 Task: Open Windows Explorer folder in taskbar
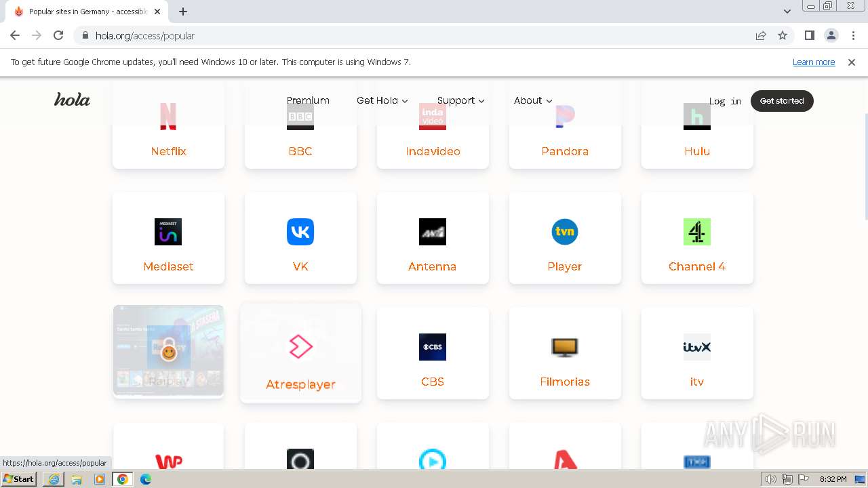pos(77,479)
